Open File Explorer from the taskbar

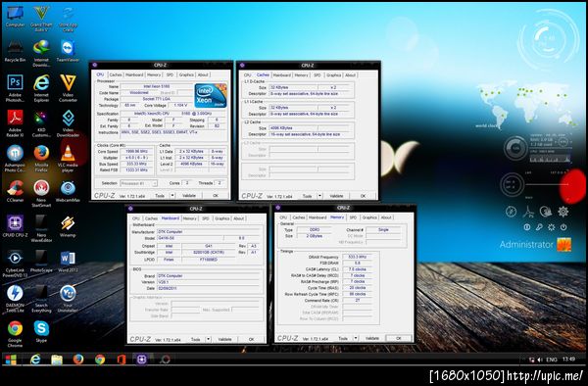tap(57, 360)
